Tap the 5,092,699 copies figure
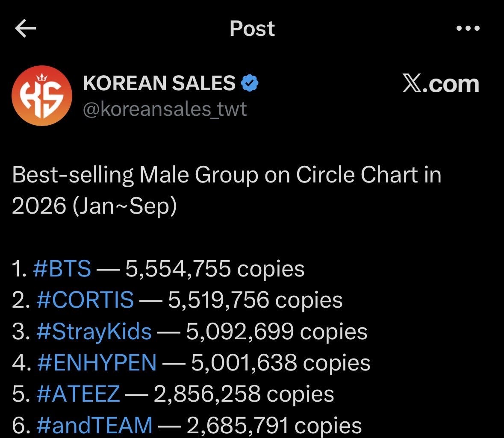Viewport: 504px width, 438px height. click(x=277, y=331)
